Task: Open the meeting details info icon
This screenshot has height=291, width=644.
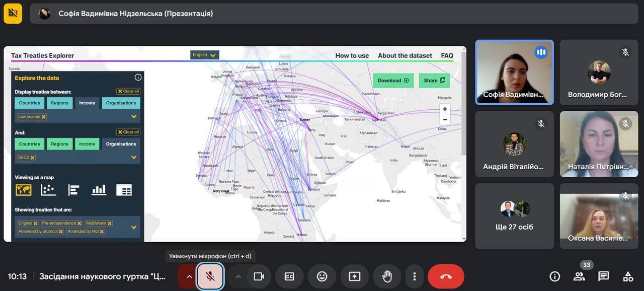Action: [x=554, y=276]
